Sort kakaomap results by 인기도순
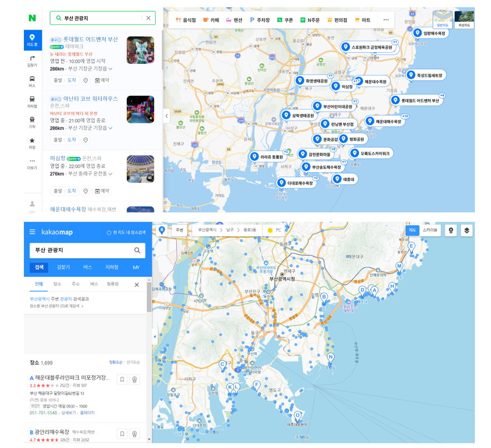This screenshot has height=448, width=491. tap(133, 362)
